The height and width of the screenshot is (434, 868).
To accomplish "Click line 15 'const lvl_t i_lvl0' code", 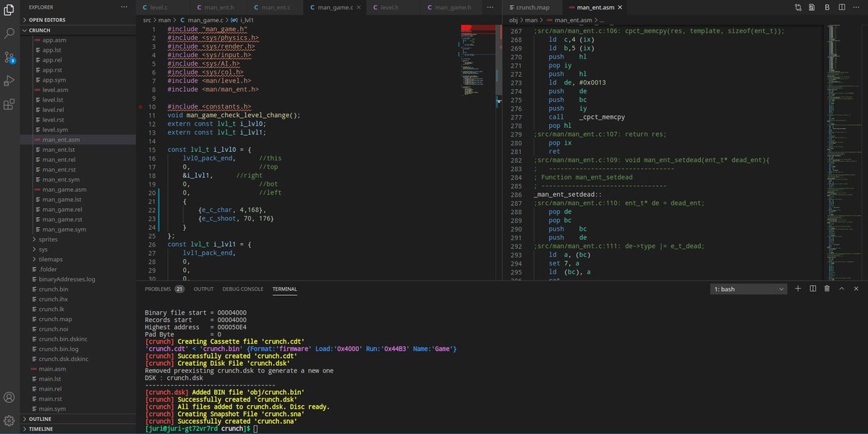I will (x=210, y=149).
